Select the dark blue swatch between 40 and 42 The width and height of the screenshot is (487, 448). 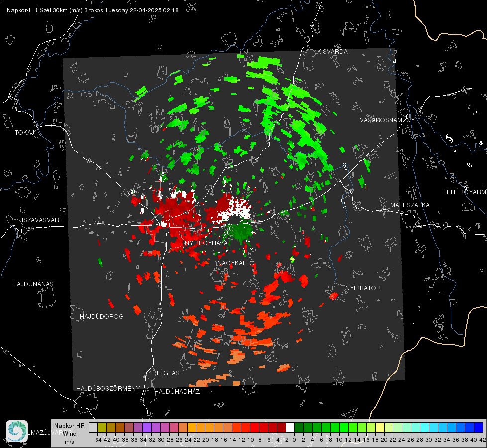point(479,427)
